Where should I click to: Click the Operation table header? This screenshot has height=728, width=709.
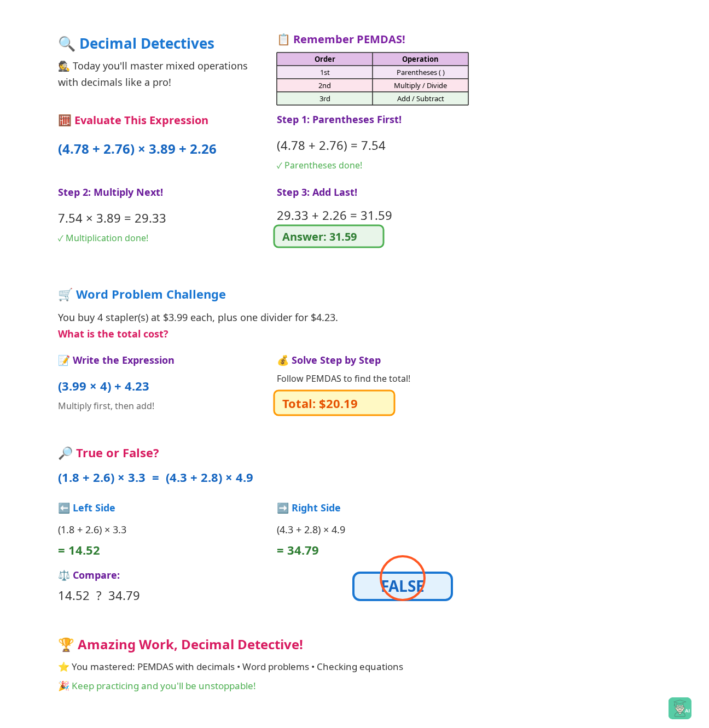pyautogui.click(x=420, y=59)
